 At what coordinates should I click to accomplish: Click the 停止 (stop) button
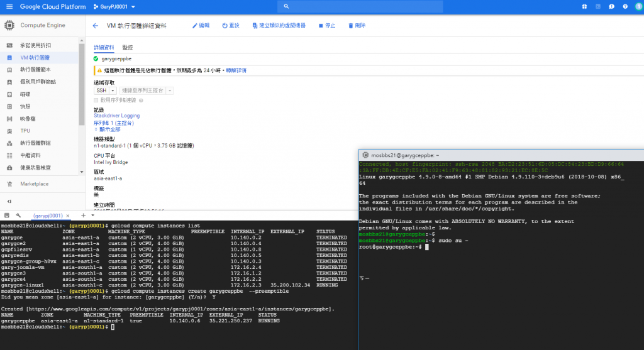(x=327, y=25)
